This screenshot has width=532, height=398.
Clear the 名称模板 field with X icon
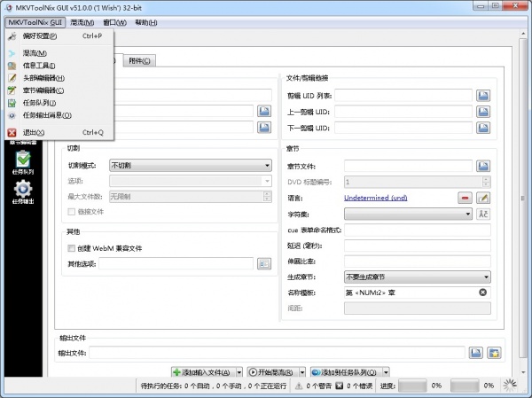click(x=482, y=293)
